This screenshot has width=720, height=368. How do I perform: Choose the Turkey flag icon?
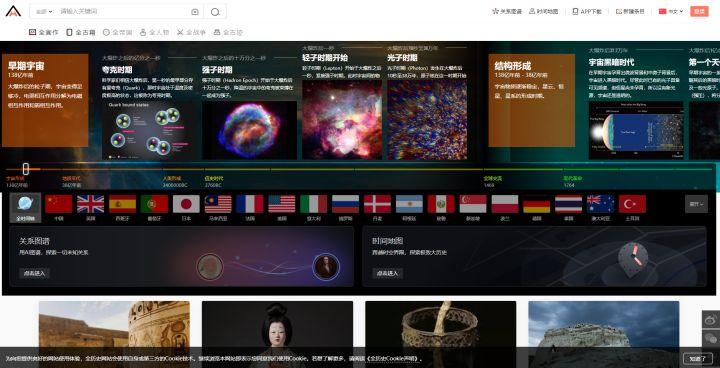point(632,204)
